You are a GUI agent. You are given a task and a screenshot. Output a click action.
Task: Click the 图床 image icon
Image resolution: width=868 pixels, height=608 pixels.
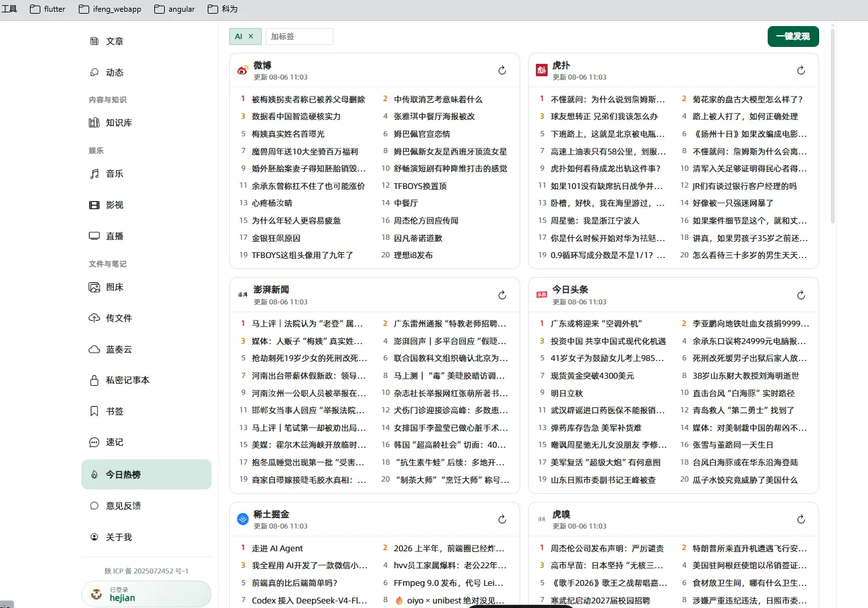(94, 287)
